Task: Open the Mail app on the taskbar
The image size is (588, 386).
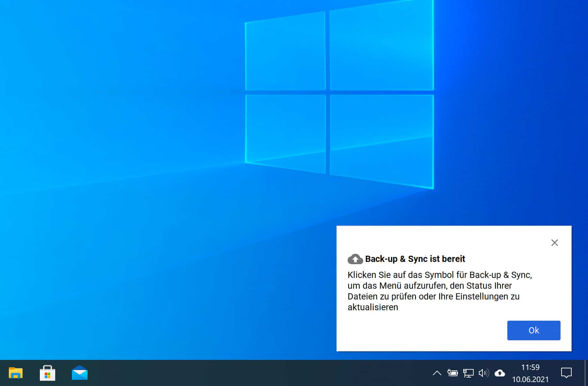Action: pyautogui.click(x=80, y=373)
